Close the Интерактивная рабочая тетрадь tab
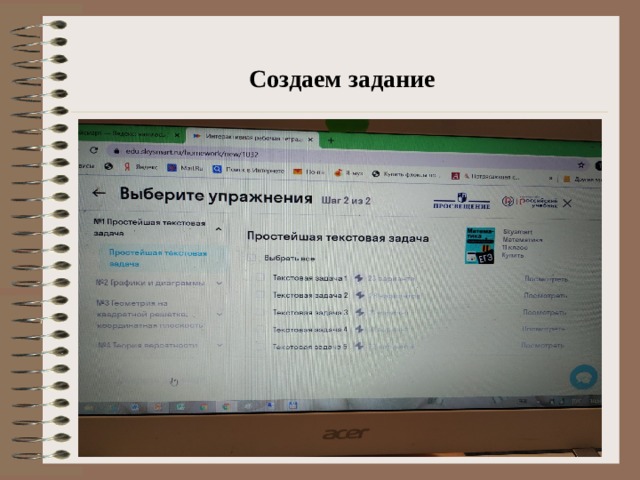Viewport: 640px width, 480px height. (x=311, y=139)
